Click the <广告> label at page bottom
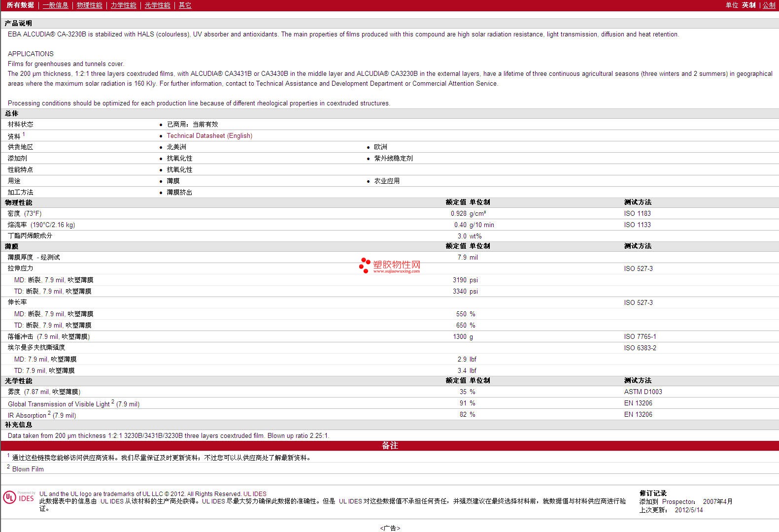Viewport: 779px width, 532px height. click(390, 528)
